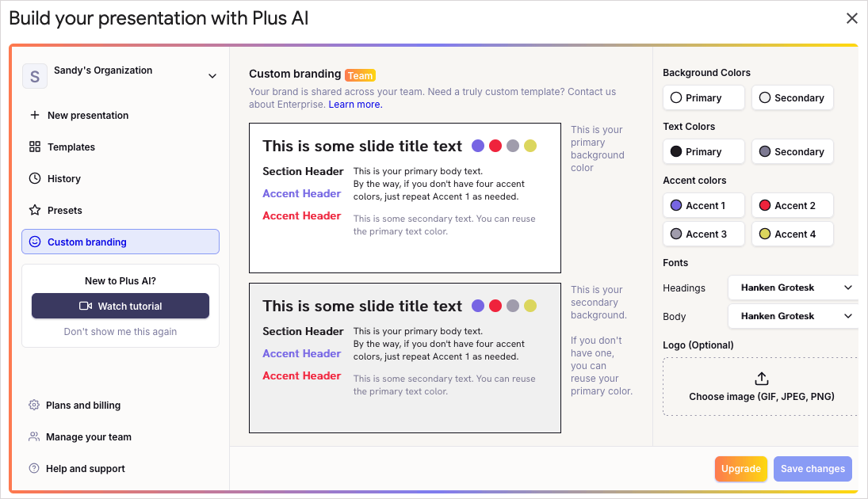Click Save changes button
The height and width of the screenshot is (499, 868).
coord(813,469)
